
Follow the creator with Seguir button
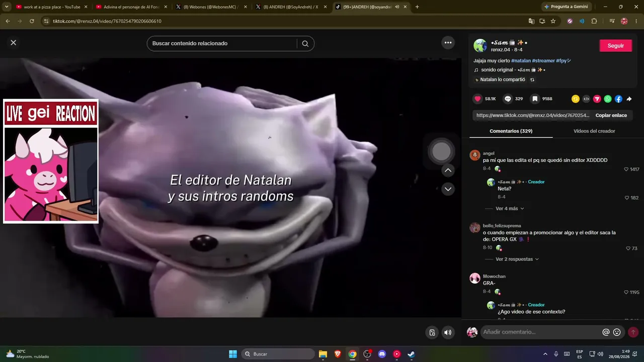615,46
